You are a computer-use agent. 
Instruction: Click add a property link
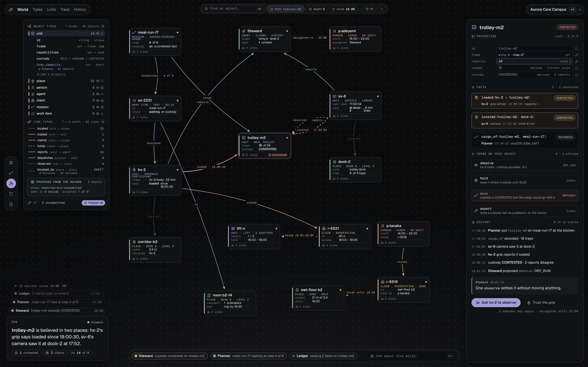(51, 74)
